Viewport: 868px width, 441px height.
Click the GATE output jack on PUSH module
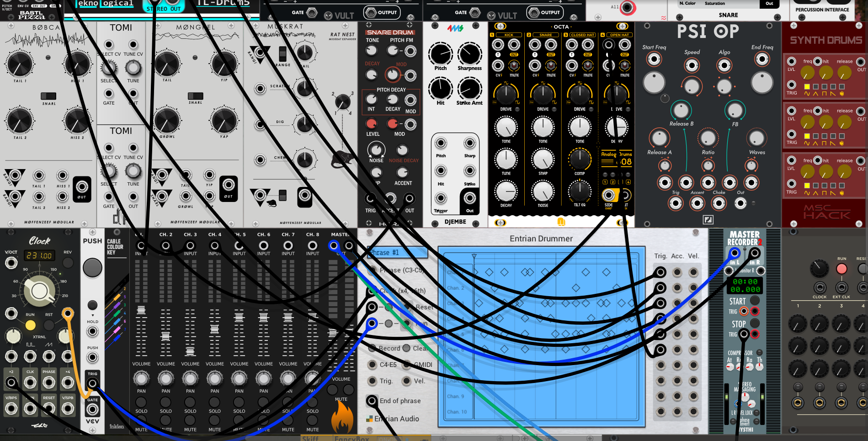click(x=92, y=410)
